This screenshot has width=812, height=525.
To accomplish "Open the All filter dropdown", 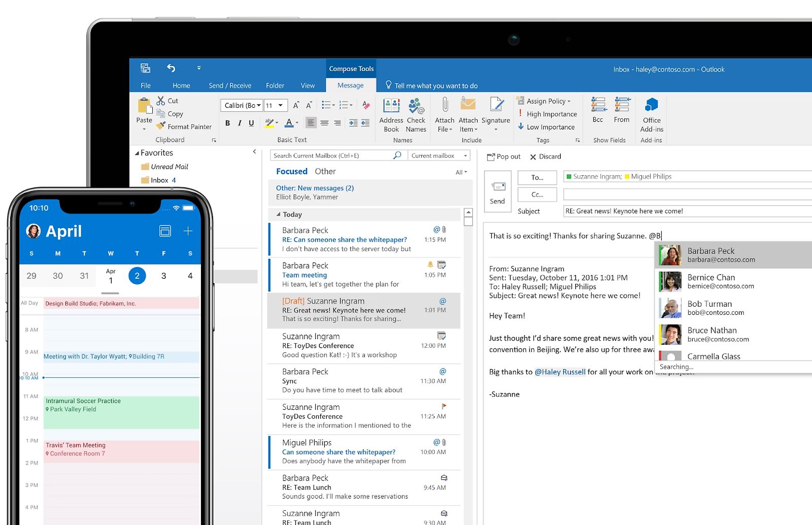I will click(461, 173).
